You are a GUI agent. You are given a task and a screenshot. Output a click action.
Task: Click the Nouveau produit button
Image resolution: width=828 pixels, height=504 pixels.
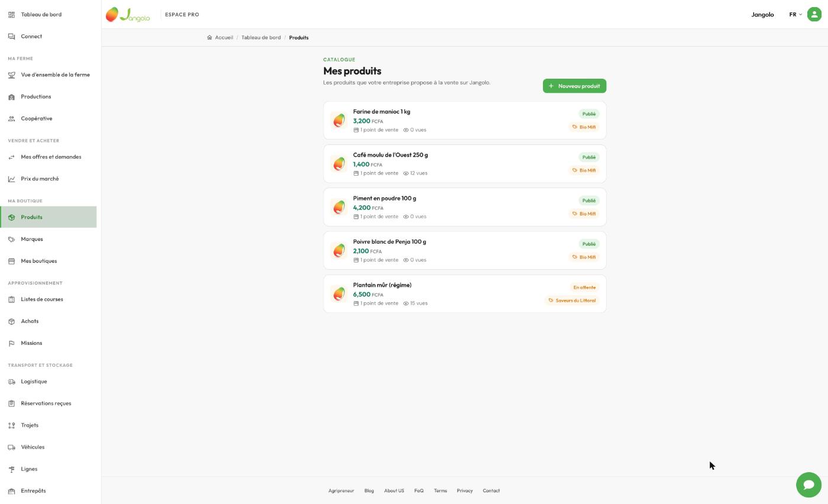574,86
